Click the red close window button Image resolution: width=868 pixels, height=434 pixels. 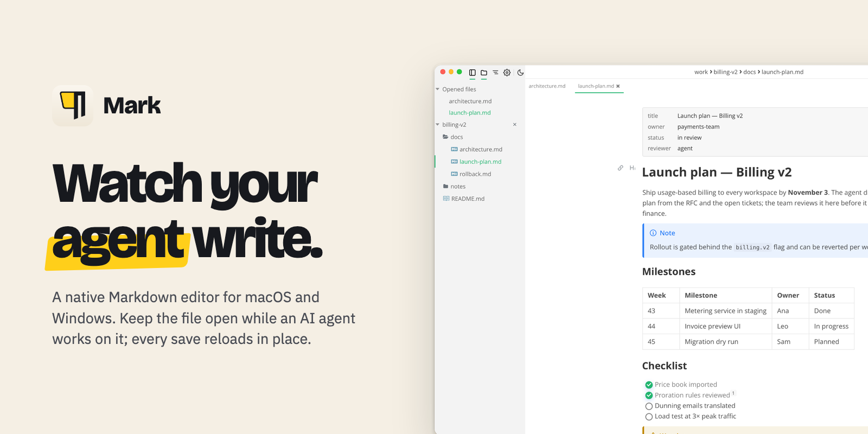pos(443,72)
